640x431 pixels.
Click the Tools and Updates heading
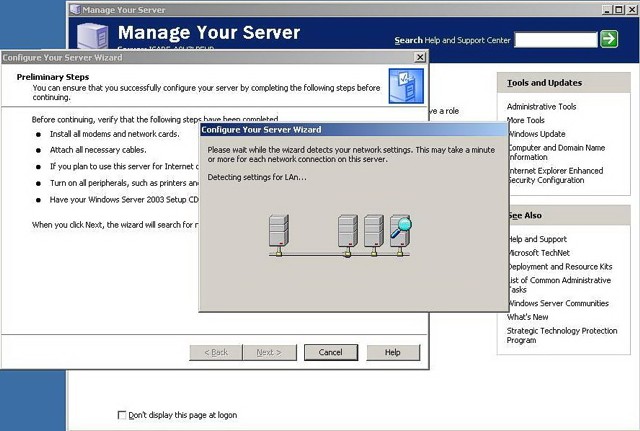[544, 83]
